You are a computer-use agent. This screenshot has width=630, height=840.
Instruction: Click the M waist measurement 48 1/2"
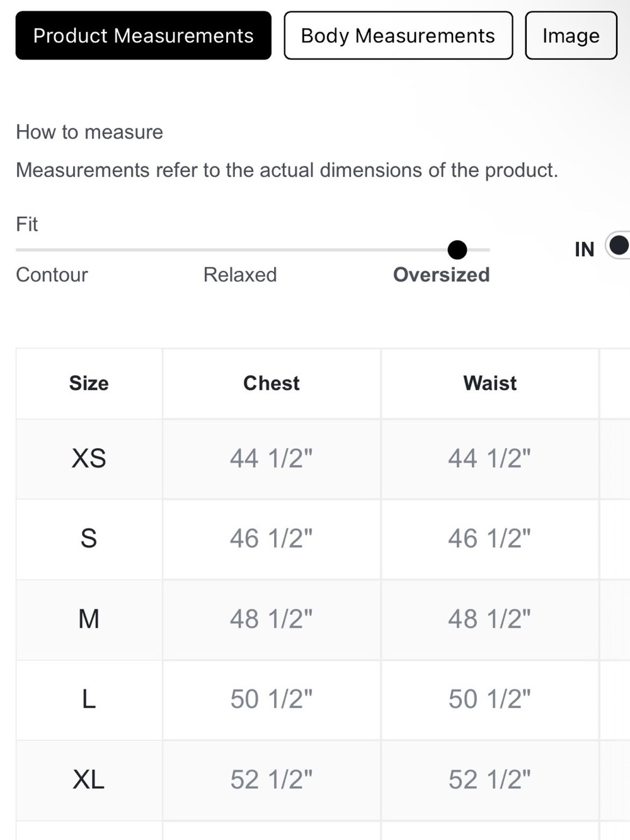[490, 619]
